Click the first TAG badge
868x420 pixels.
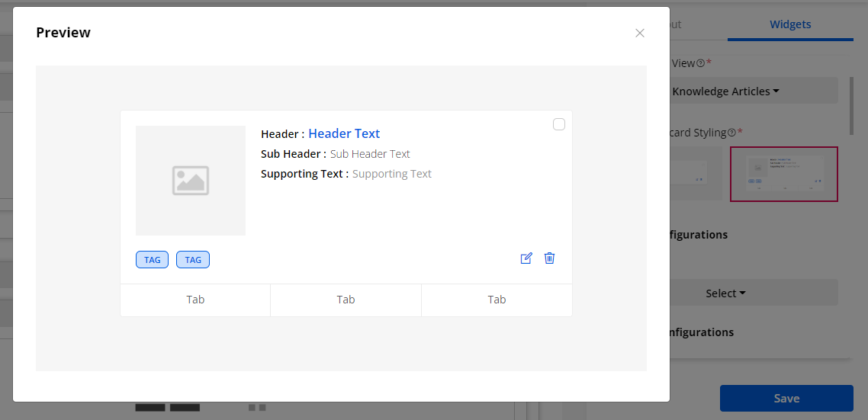pos(153,260)
